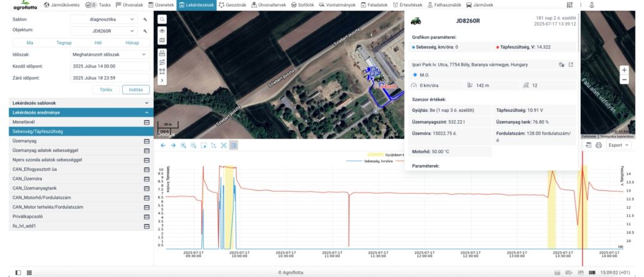Click the Kezdő időpont date field
Screen dimensions: 644x277
pos(109,66)
